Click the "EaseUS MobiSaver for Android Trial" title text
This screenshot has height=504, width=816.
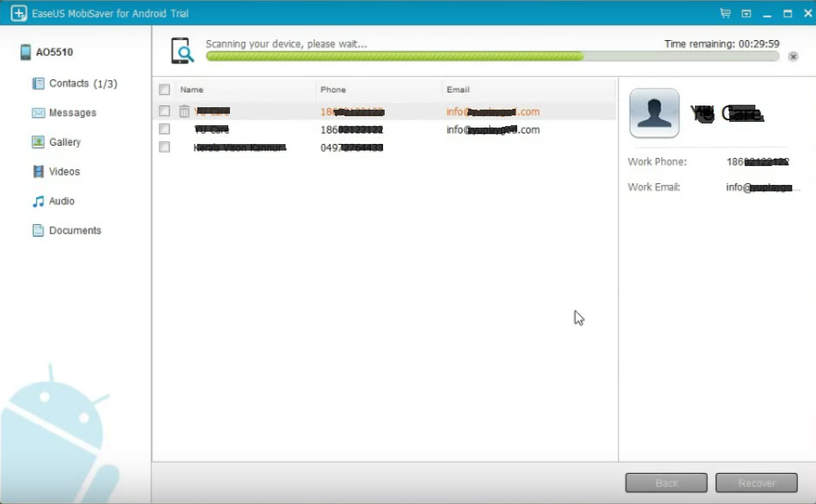point(110,14)
